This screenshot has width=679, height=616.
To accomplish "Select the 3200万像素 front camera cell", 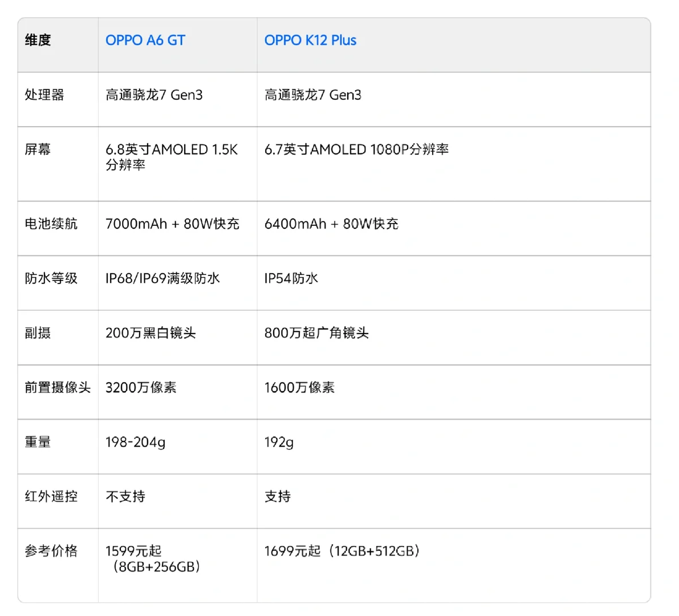I will pos(141,387).
